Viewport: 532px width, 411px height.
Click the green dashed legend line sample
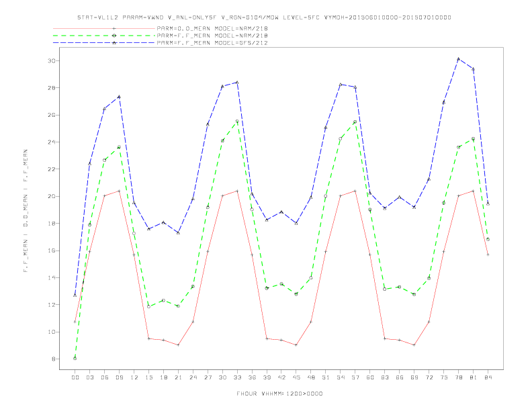coord(104,36)
